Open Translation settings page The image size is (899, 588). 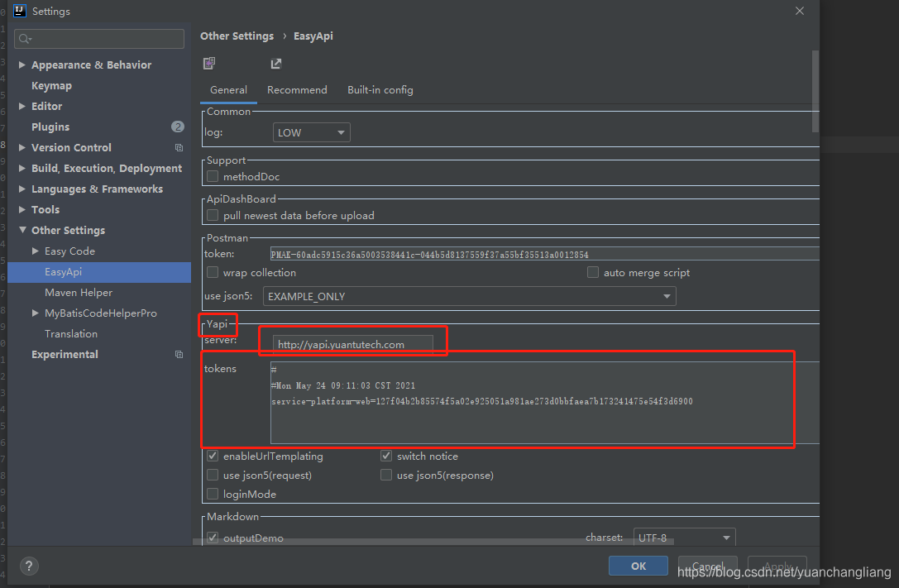click(x=71, y=334)
